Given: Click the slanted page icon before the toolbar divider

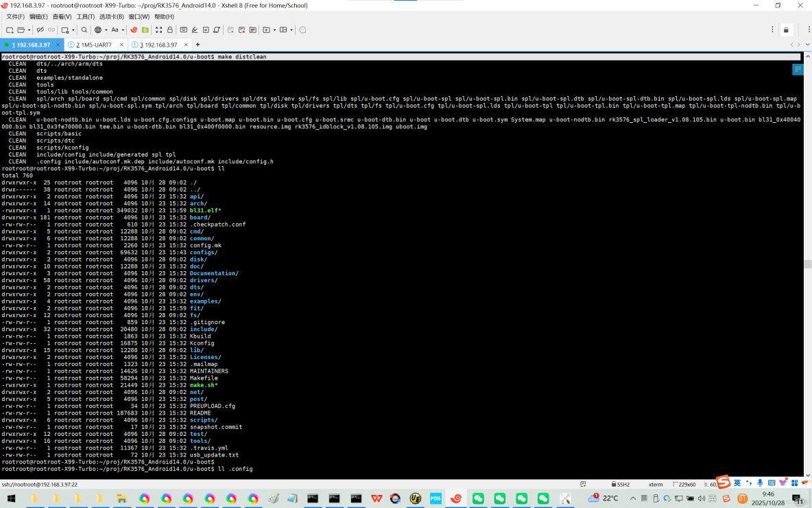Looking at the screenshot, I should [217, 30].
